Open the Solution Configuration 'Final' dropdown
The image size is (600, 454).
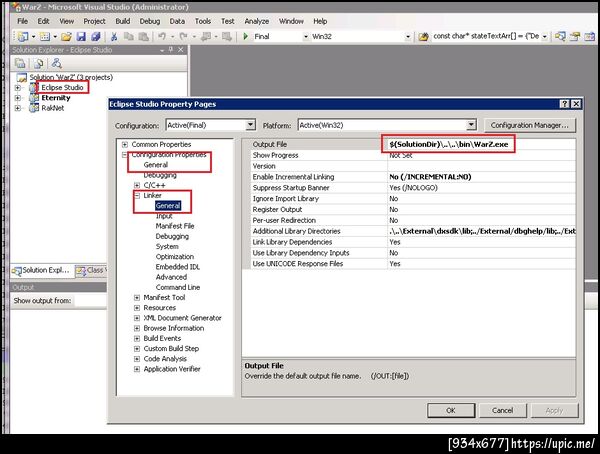[x=306, y=37]
